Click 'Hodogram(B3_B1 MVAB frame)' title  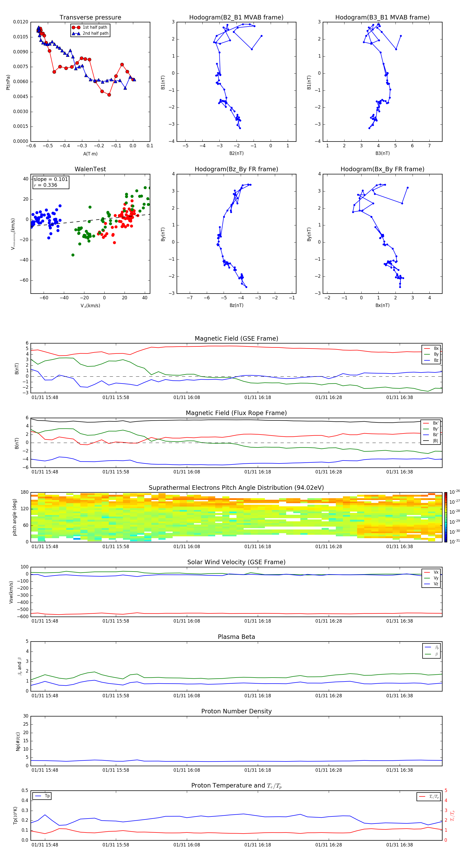[x=382, y=18]
